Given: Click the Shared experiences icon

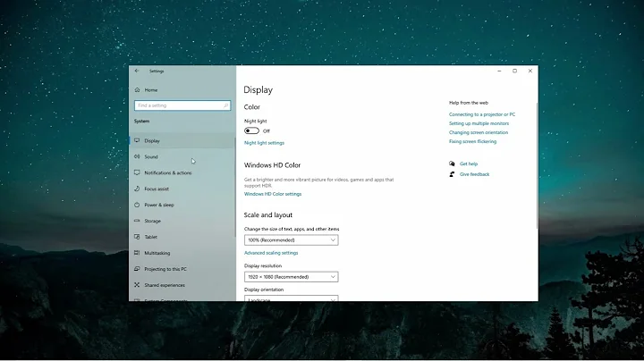Looking at the screenshot, I should (137, 285).
